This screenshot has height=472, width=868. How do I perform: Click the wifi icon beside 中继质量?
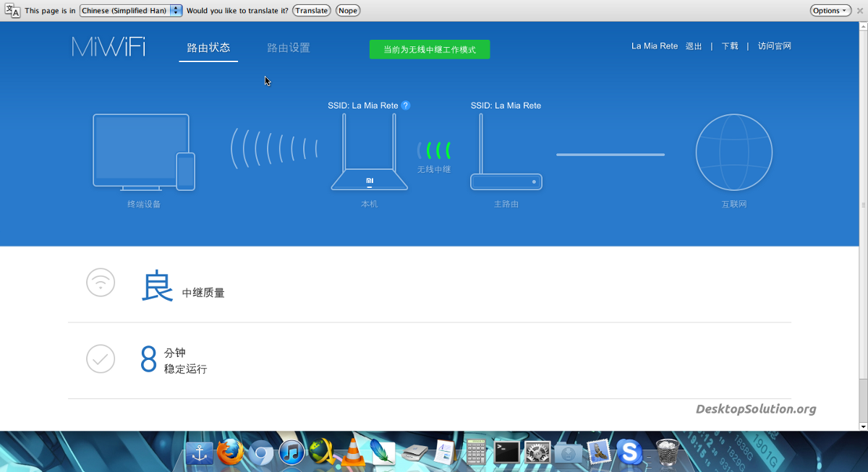[x=100, y=283]
